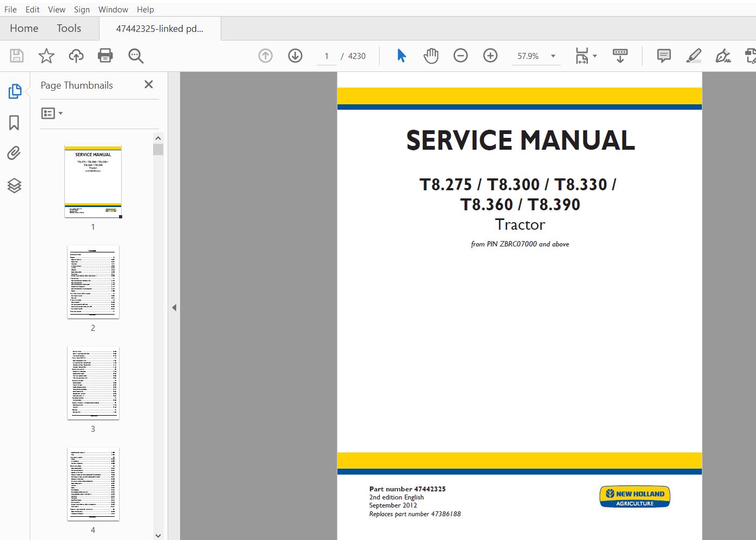
Task: Click the 'Tractor' heading text
Action: pos(520,224)
